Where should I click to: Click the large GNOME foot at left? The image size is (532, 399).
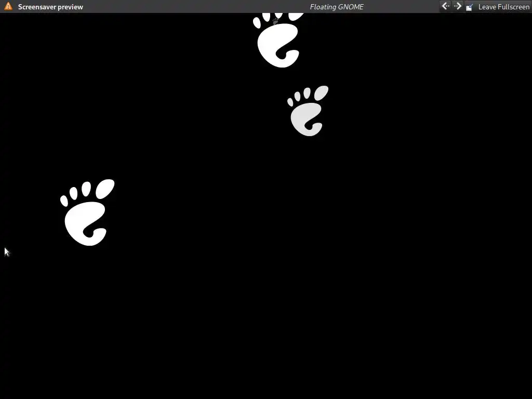click(x=87, y=212)
